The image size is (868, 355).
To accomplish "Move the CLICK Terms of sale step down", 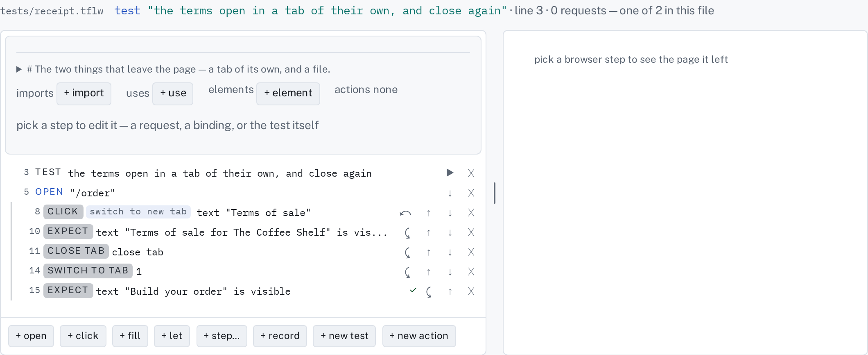I will 450,213.
